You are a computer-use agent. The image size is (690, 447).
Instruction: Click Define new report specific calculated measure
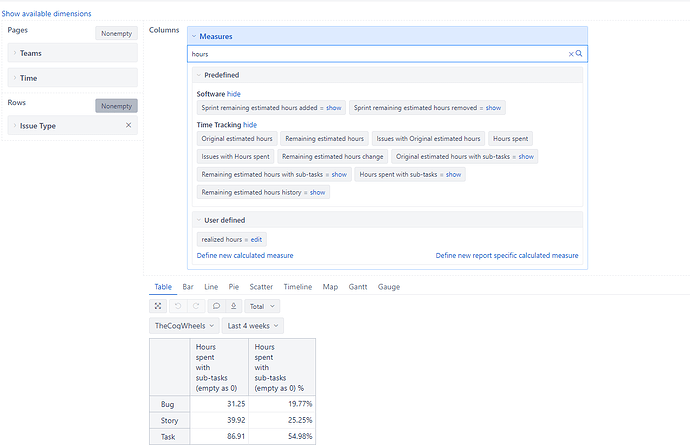point(507,255)
